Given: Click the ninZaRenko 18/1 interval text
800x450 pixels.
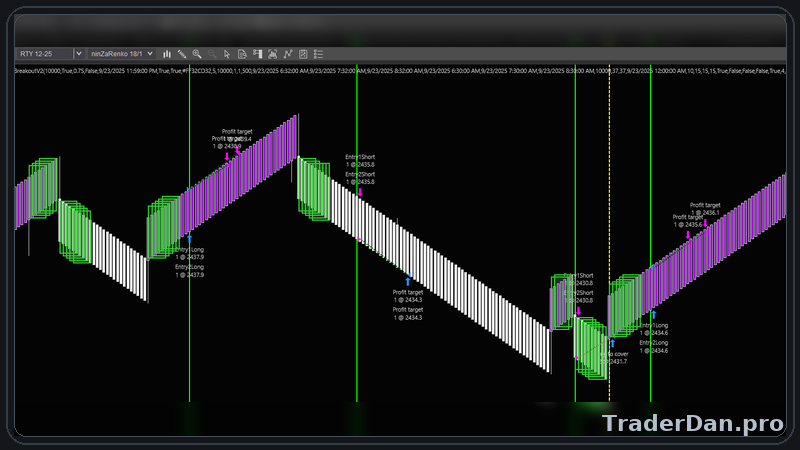Looking at the screenshot, I should pos(116,54).
